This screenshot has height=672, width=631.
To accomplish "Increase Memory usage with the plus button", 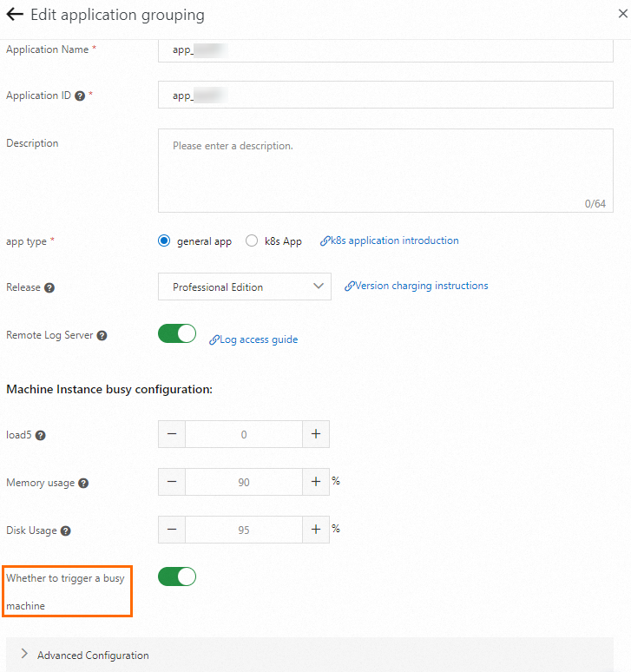I will [x=316, y=482].
